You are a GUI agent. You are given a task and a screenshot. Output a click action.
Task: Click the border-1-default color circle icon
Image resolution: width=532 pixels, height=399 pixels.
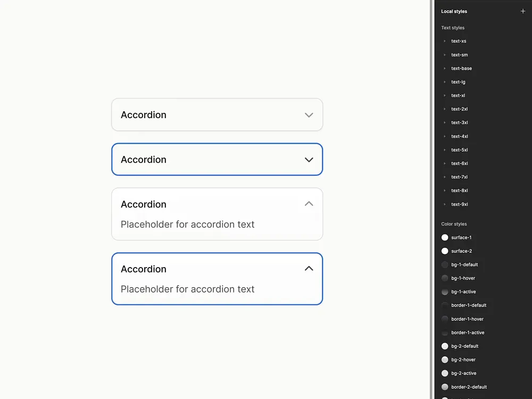(x=445, y=305)
